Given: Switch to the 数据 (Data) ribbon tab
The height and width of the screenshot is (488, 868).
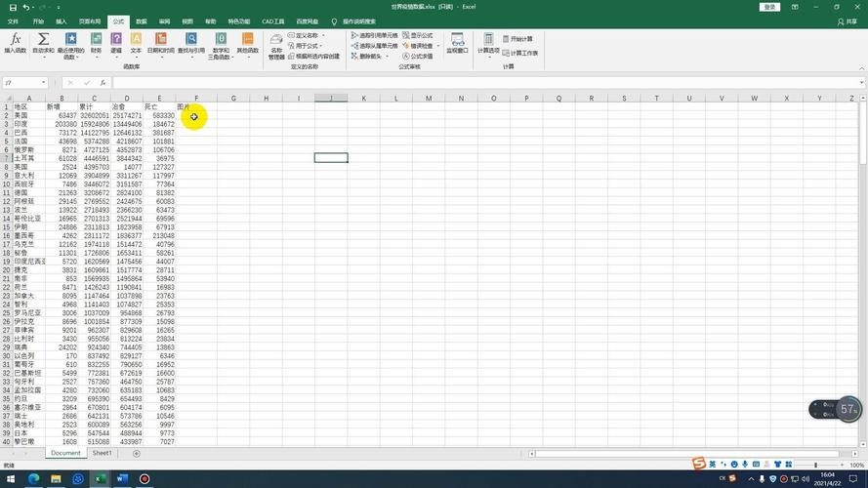Looking at the screenshot, I should 142,21.
